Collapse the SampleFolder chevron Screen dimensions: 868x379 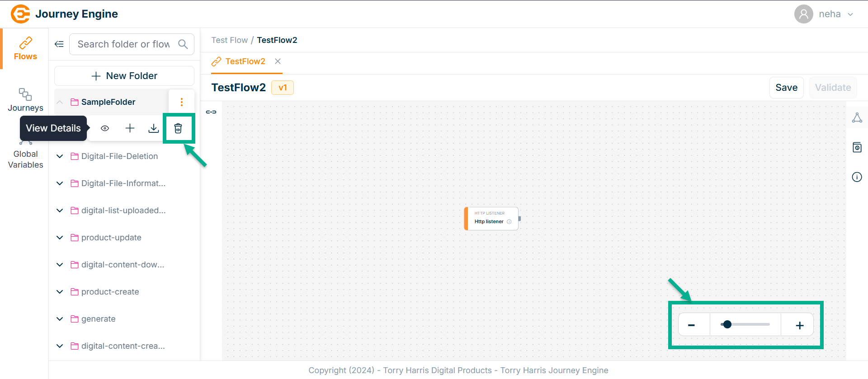pyautogui.click(x=60, y=102)
